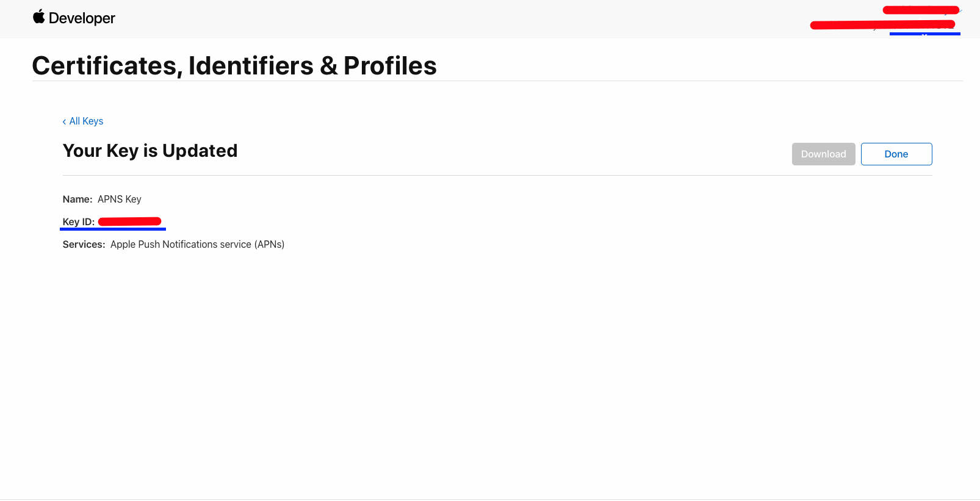The image size is (980, 501).
Task: Click the divider line below the key heading
Action: pyautogui.click(x=497, y=176)
